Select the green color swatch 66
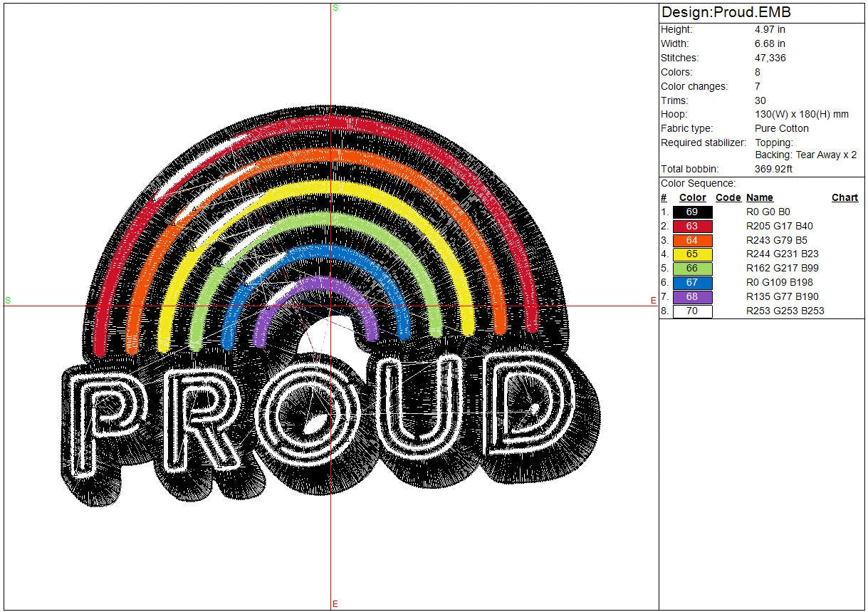Viewport: 868px width, 612px height. coord(692,269)
